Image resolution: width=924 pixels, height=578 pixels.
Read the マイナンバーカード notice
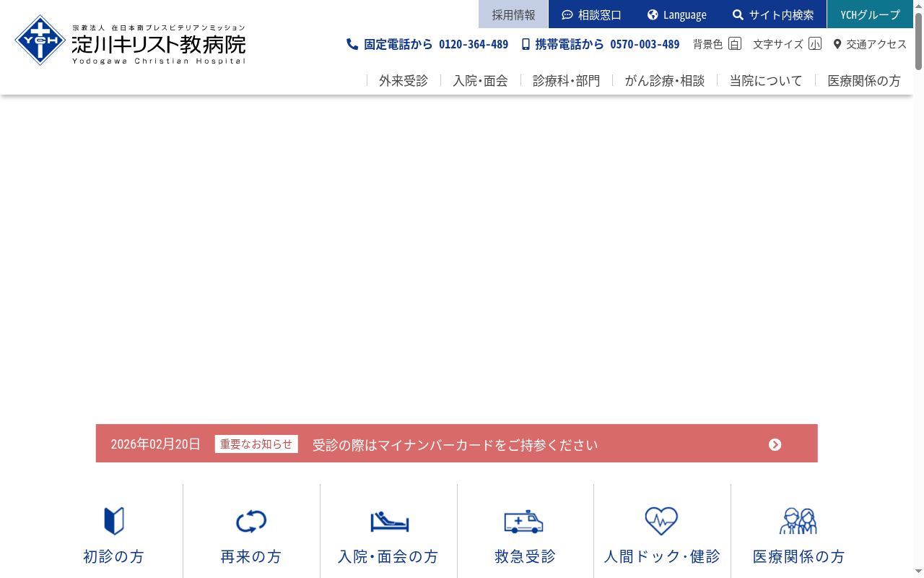click(x=455, y=445)
